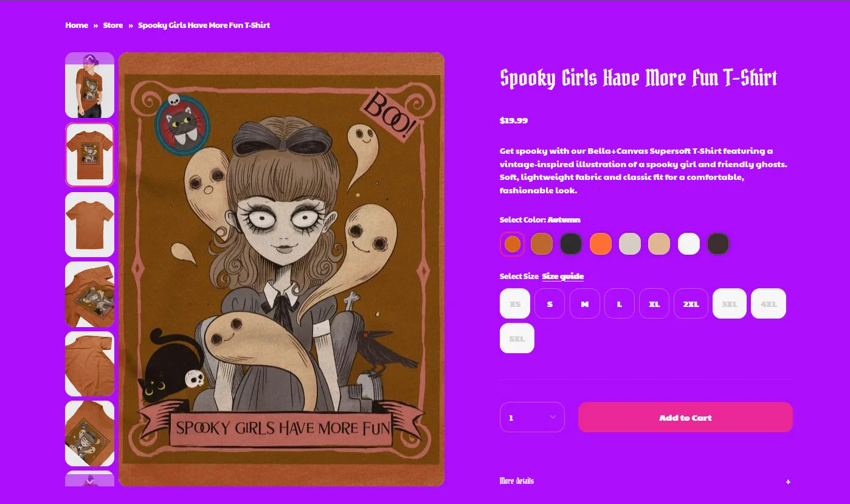Open angled close-up print thumbnail
Screen dimensions: 850x504
click(x=90, y=294)
